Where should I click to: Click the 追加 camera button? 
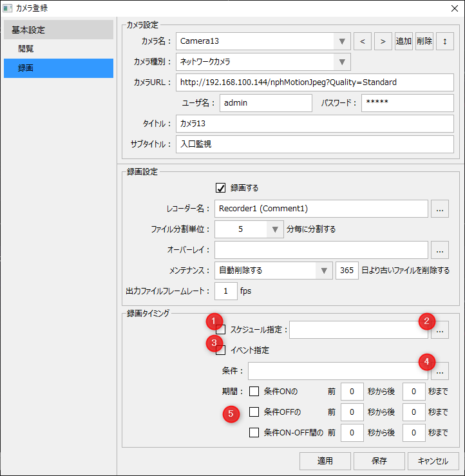point(404,41)
